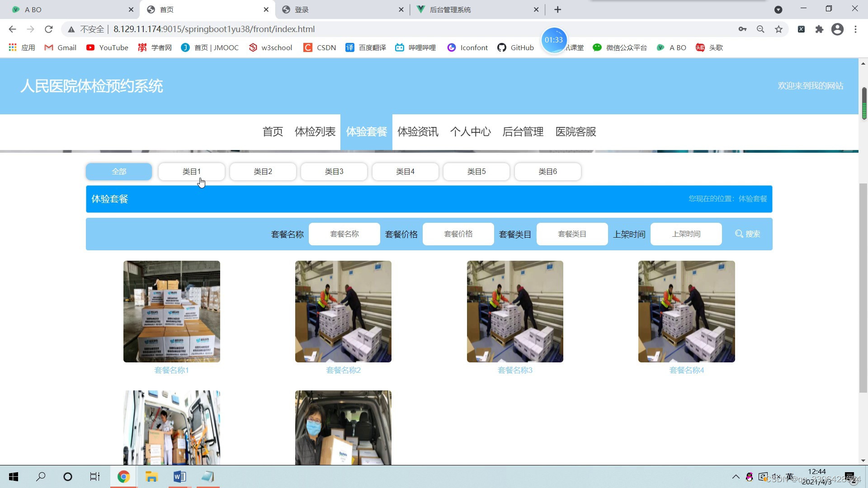Image resolution: width=868 pixels, height=488 pixels.
Task: Click the 搜索 search button
Action: (x=747, y=234)
